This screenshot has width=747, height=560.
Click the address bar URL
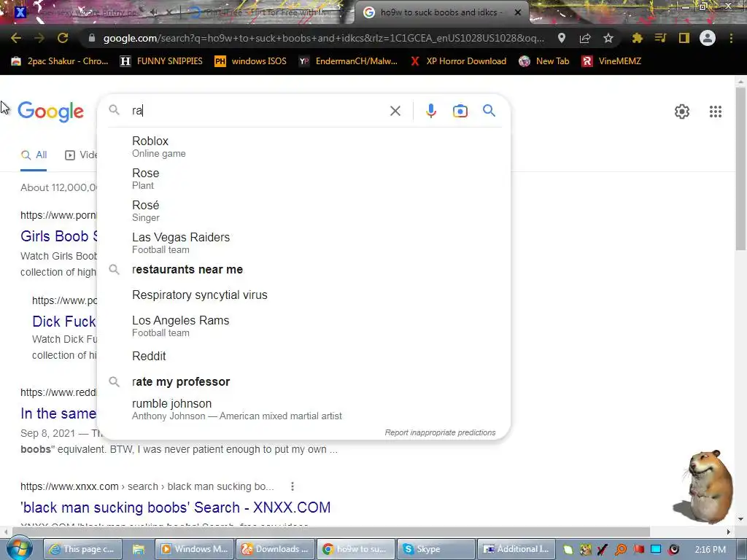pos(323,38)
